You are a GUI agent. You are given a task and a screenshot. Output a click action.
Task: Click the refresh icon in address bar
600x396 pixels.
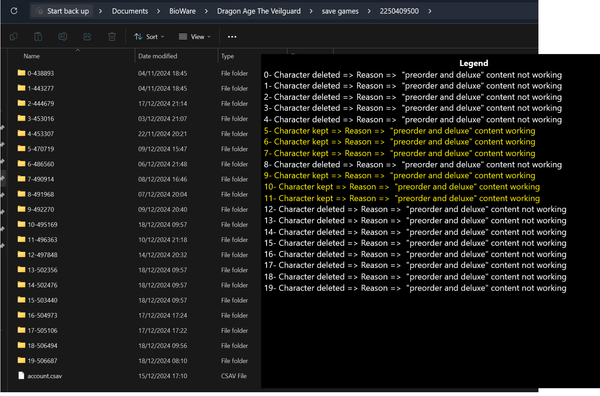point(14,11)
